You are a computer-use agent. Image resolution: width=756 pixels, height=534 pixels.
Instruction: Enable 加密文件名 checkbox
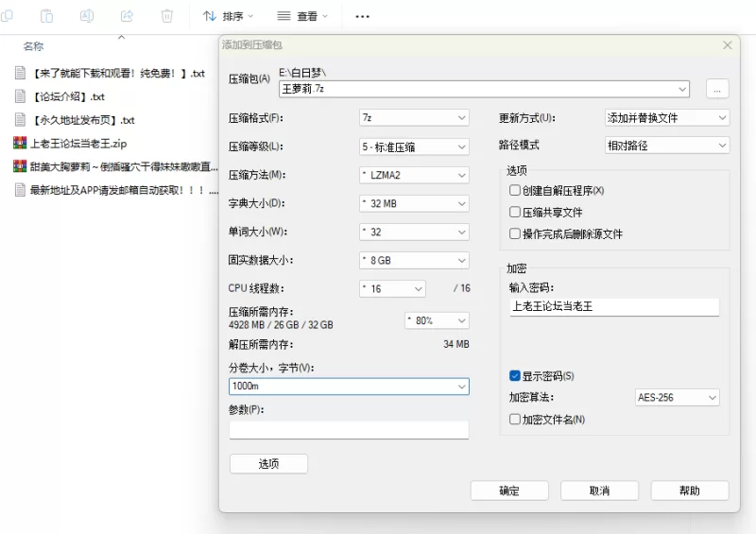click(515, 419)
